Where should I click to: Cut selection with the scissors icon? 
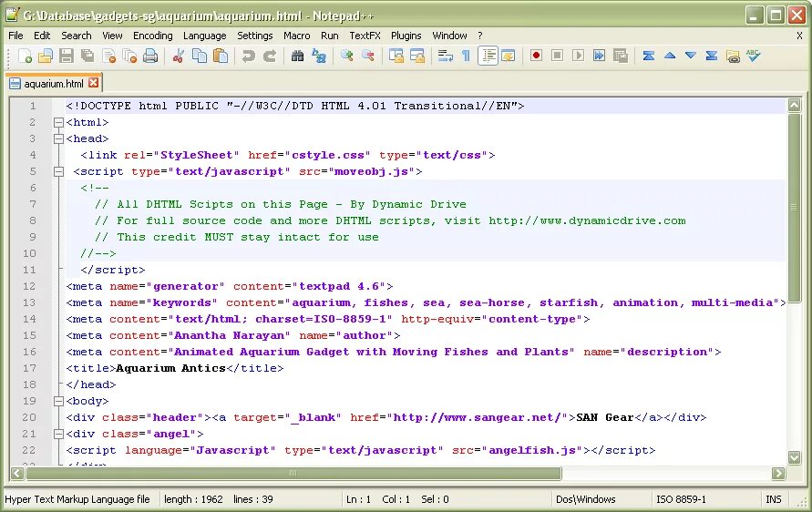[x=178, y=56]
